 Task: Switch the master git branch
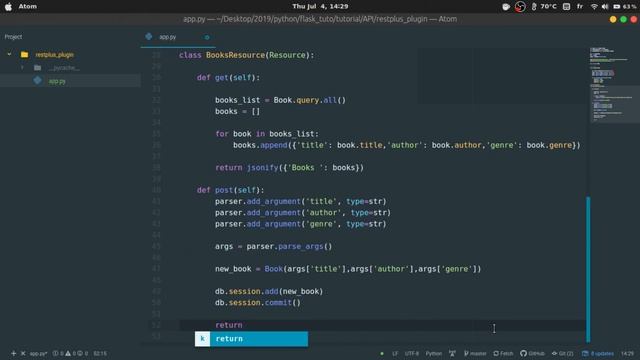475,353
